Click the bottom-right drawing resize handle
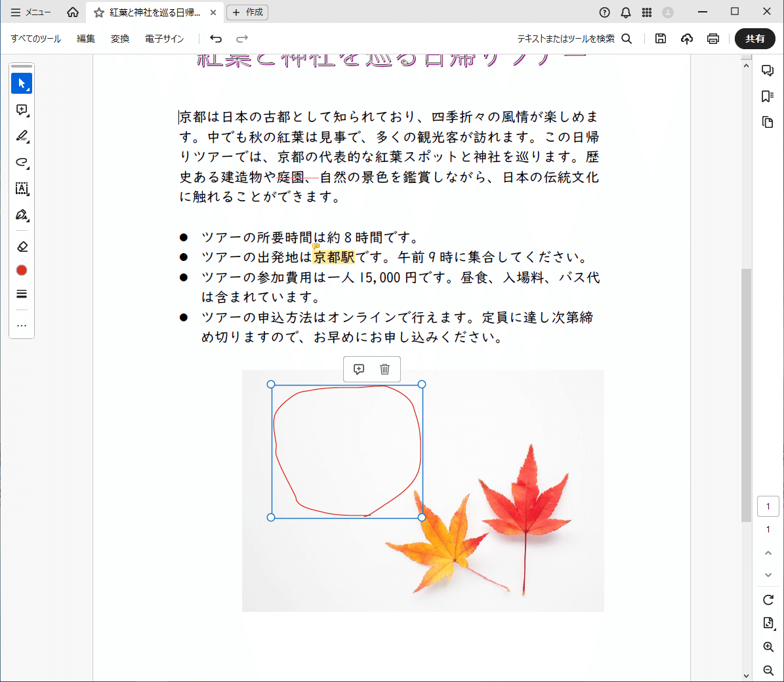This screenshot has height=682, width=784. pyautogui.click(x=422, y=517)
